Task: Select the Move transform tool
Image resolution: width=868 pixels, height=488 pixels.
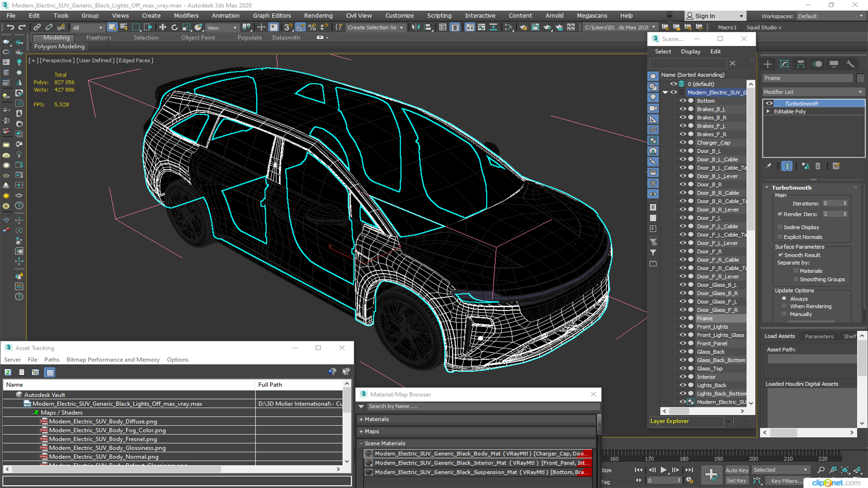Action: click(x=163, y=27)
